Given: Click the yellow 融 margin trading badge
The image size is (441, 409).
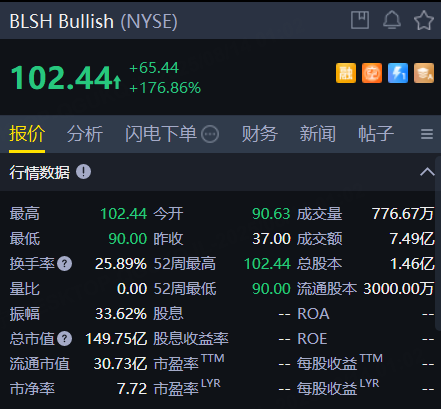Looking at the screenshot, I should 346,73.
